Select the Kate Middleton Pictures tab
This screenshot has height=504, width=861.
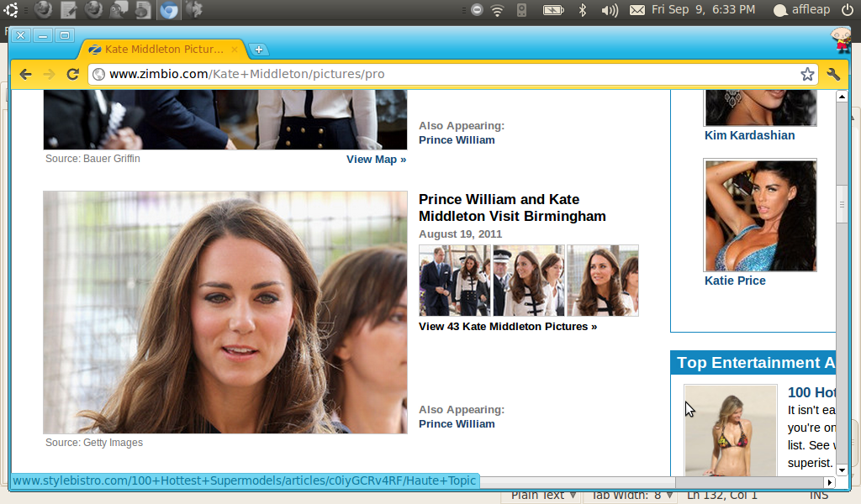162,50
